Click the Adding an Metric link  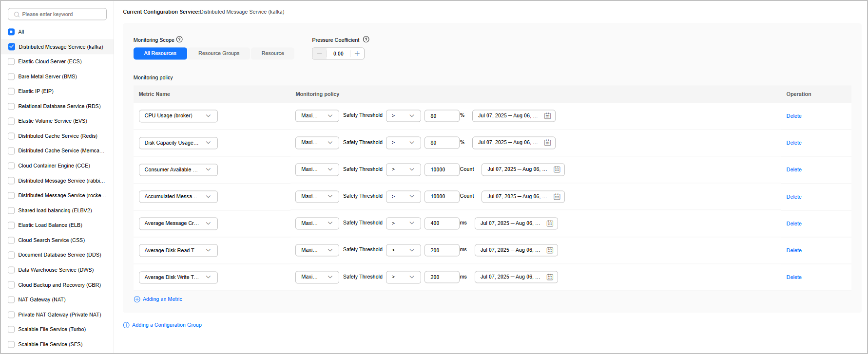162,299
